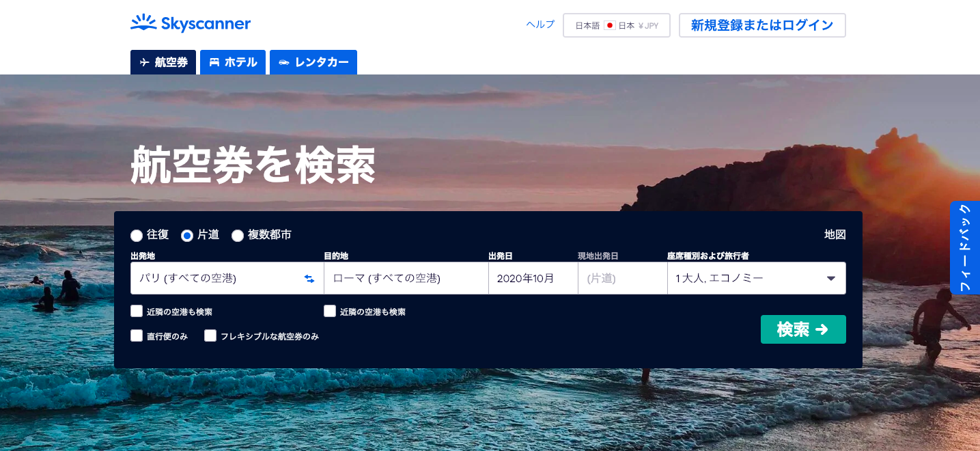Select the 往復 round-trip radio button
Screen dimensions: 980x451
pyautogui.click(x=137, y=236)
